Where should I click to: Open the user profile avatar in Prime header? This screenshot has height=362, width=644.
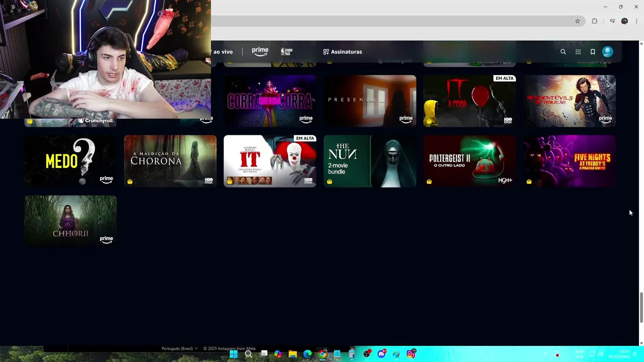[608, 52]
